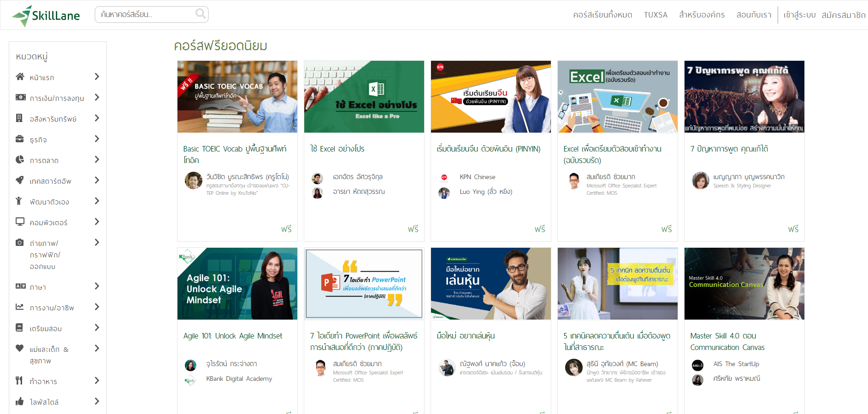
Task: Click the book icon beside เตรียมสอบ
Action: 19,327
